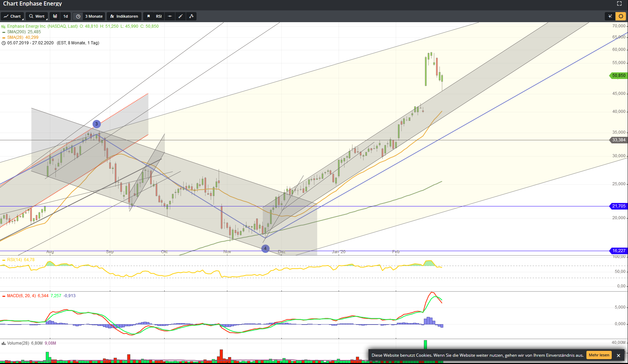Click the Aug label on time axis

50,252
